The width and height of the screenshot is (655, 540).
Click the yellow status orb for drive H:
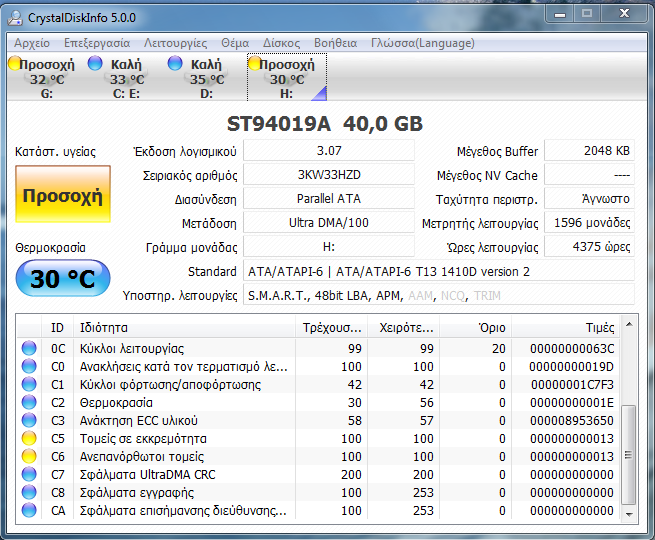tap(255, 63)
